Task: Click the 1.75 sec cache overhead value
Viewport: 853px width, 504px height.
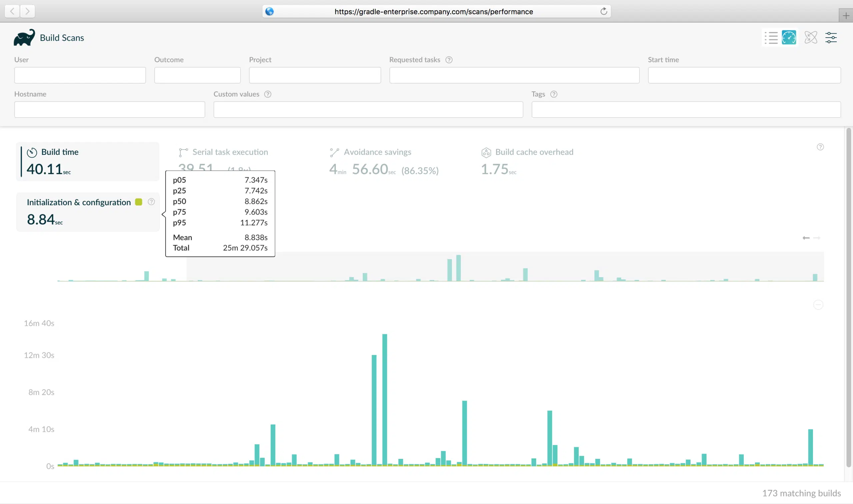Action: click(499, 169)
